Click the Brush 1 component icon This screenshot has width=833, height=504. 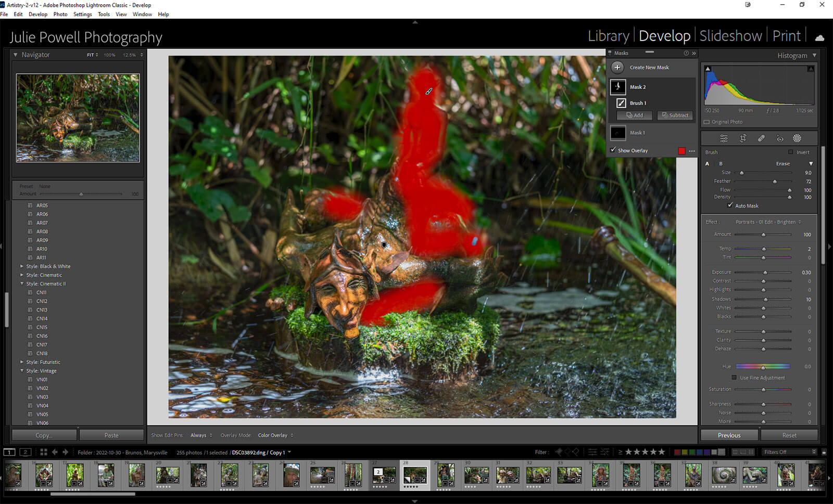[621, 103]
